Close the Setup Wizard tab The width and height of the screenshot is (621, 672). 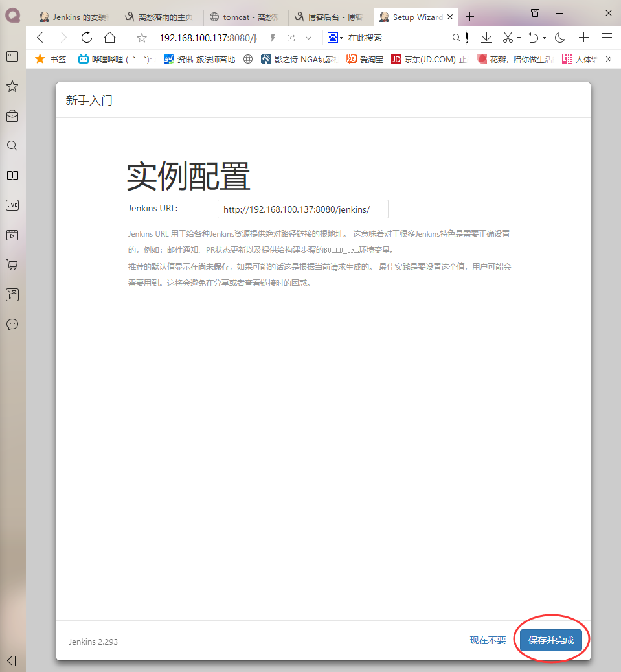tap(450, 17)
